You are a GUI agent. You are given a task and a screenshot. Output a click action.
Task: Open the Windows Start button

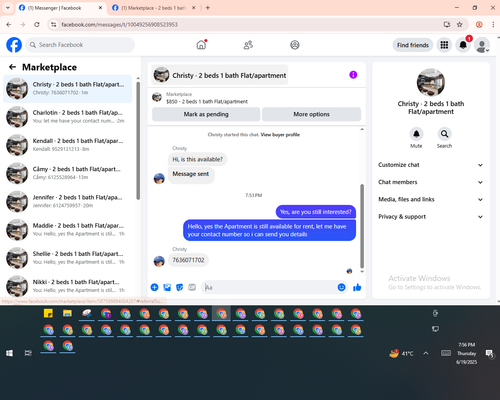[9, 353]
